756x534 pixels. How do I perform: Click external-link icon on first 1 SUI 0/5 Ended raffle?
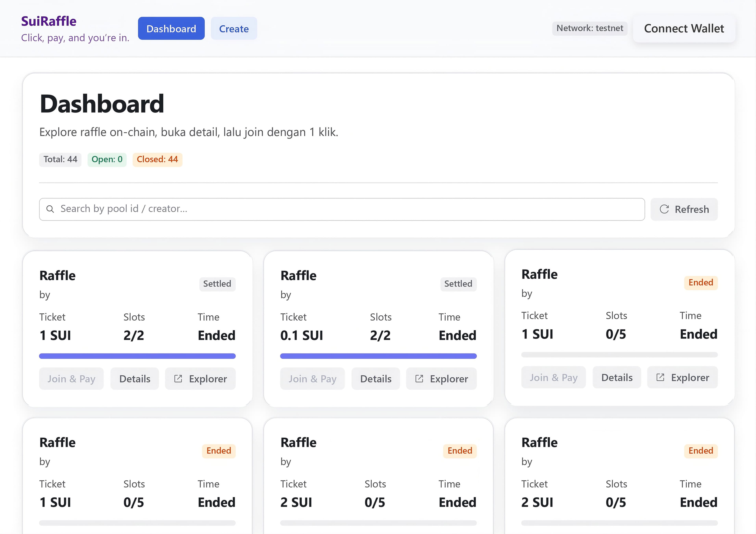(660, 377)
